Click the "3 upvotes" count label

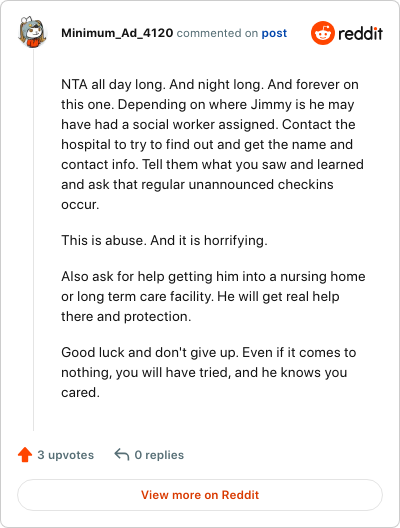[x=66, y=455]
